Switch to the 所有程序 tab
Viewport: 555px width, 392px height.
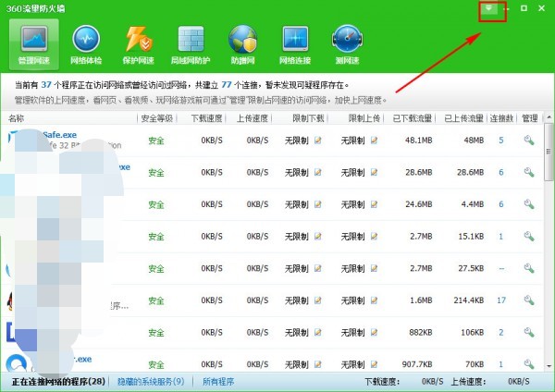point(218,381)
